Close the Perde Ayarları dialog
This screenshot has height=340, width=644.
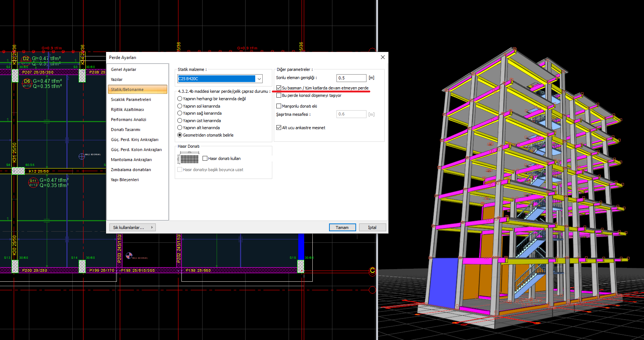(x=383, y=57)
